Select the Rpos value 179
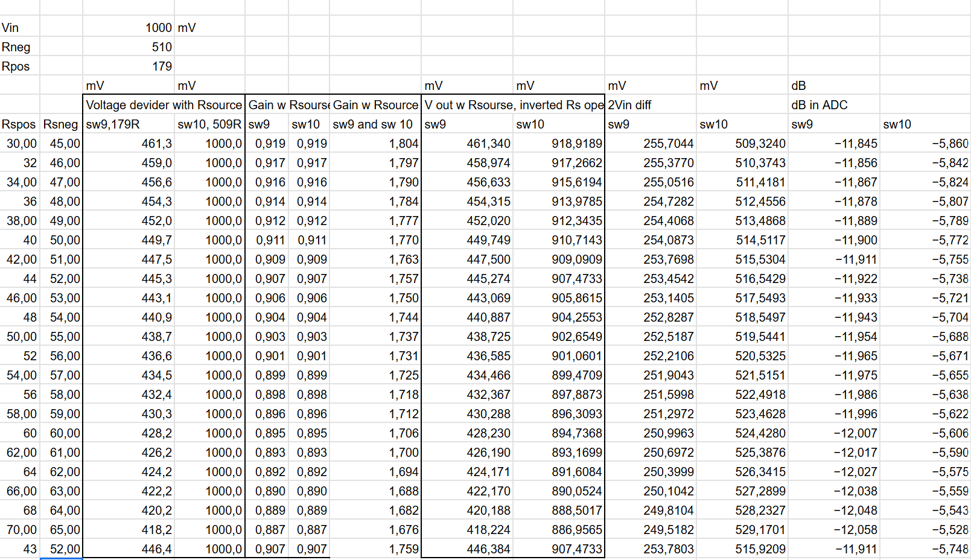This screenshot has height=560, width=971. [129, 66]
